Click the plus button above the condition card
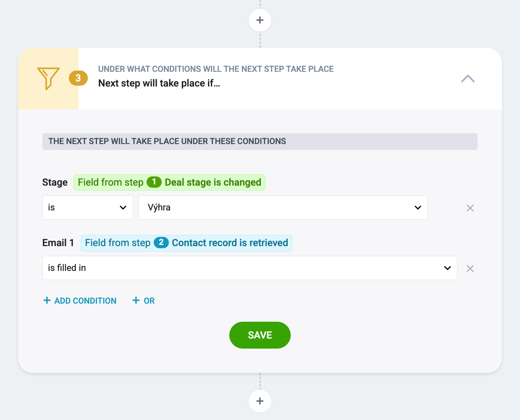The width and height of the screenshot is (520, 420). pyautogui.click(x=260, y=20)
